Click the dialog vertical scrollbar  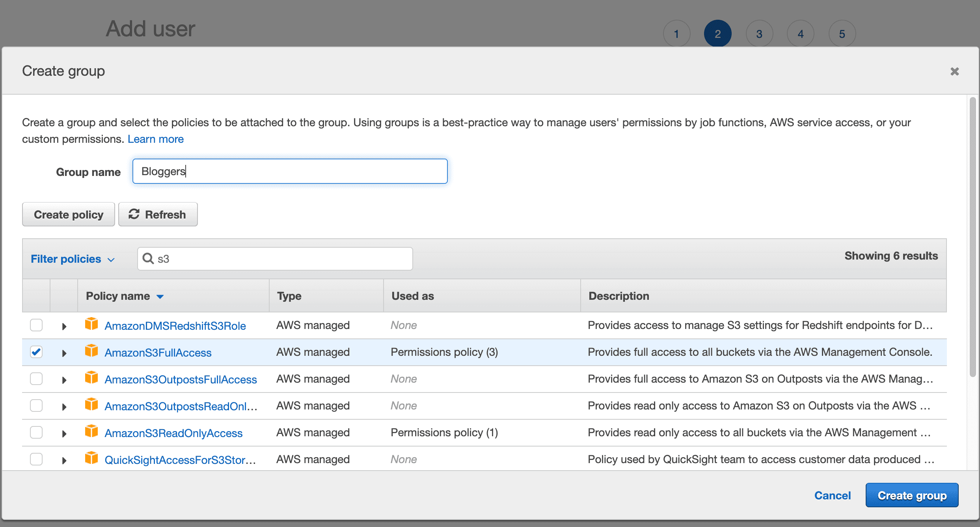pyautogui.click(x=973, y=237)
